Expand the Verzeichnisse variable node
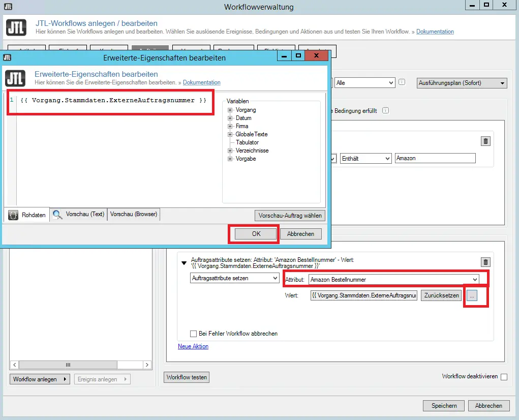 (230, 151)
